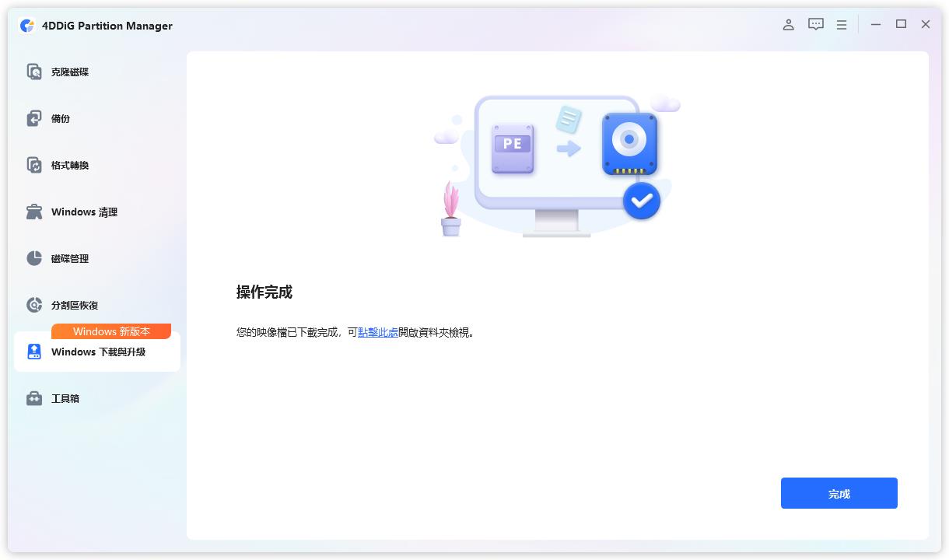Select the 格式轉換 menu label
The height and width of the screenshot is (560, 949).
pyautogui.click(x=70, y=165)
